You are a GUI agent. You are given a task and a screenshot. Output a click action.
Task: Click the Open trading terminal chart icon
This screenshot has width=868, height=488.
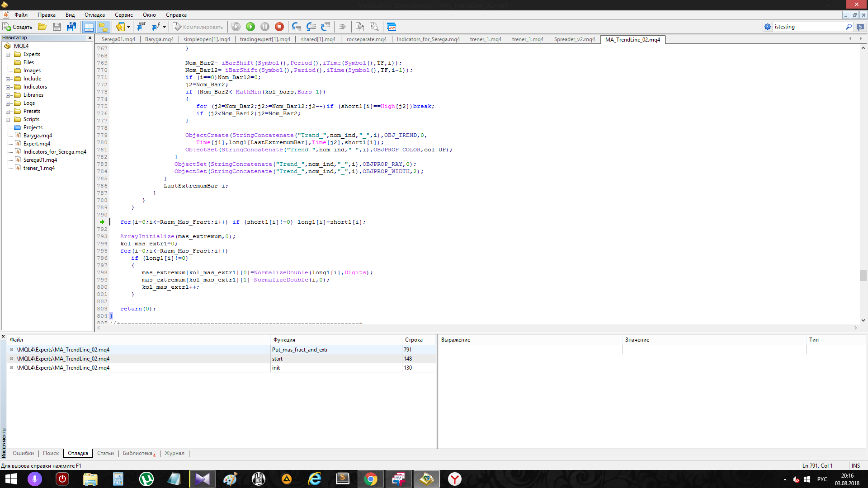pos(392,27)
